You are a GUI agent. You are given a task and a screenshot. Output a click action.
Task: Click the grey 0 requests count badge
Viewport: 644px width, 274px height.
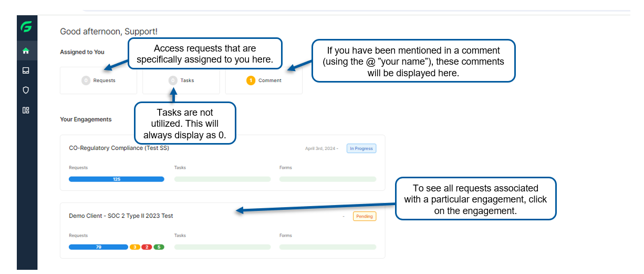tap(86, 80)
